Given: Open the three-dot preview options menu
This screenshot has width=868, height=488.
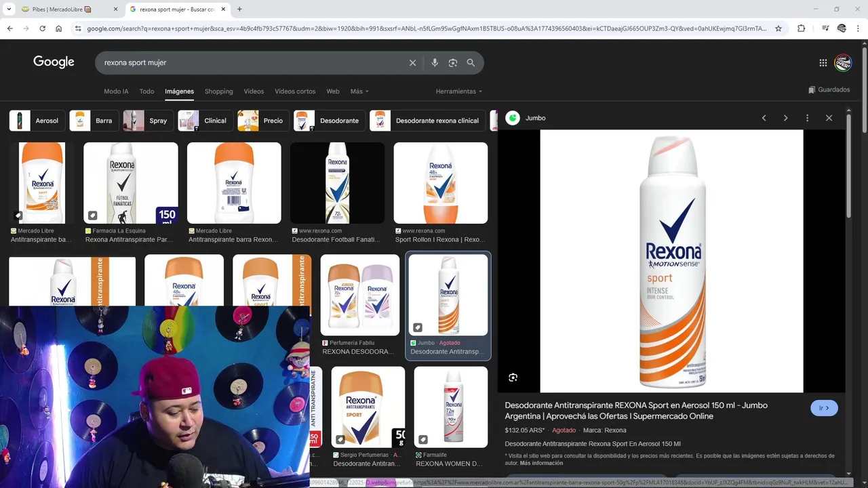Looking at the screenshot, I should (807, 118).
